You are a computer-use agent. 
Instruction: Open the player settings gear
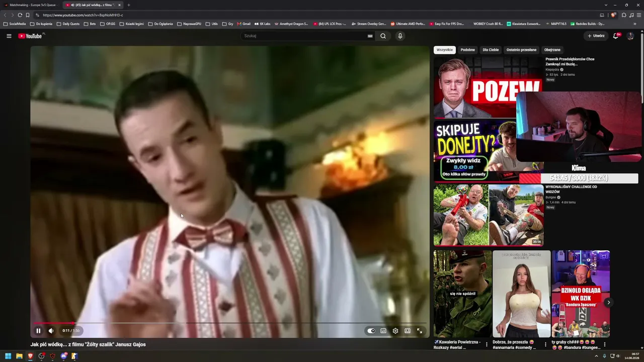(395, 331)
